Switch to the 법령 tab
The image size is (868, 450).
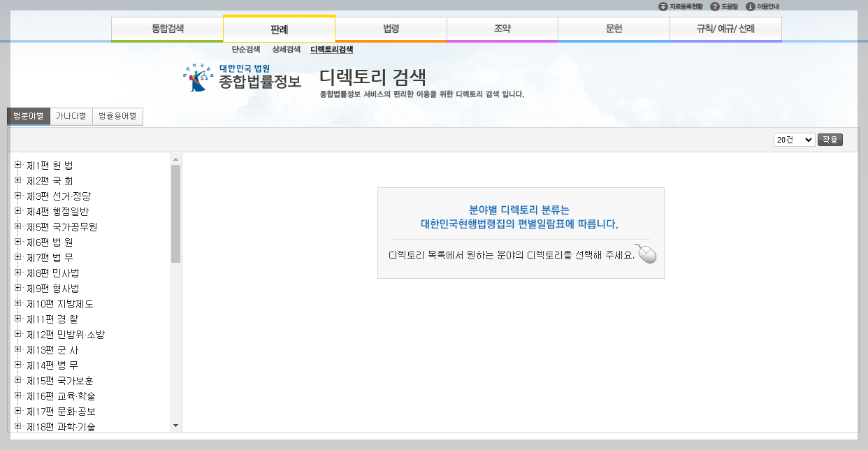pos(390,29)
